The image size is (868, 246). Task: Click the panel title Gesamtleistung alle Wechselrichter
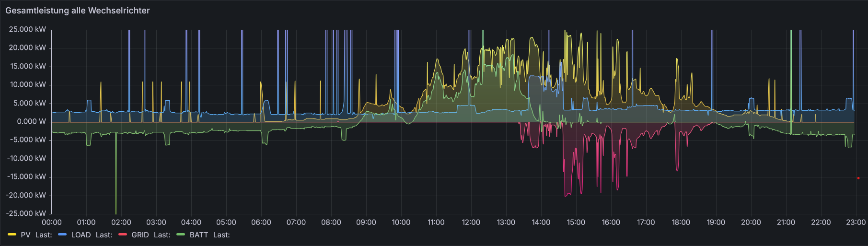pos(77,11)
